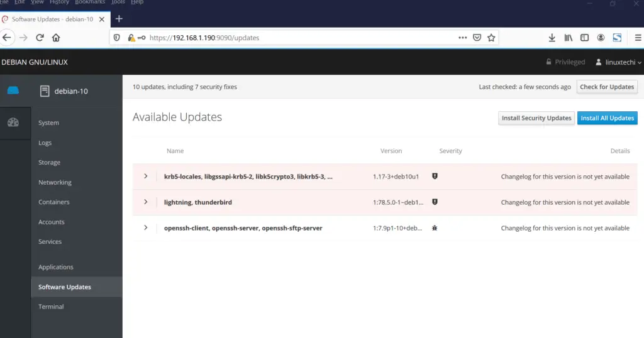Click Install Security Updates button
This screenshot has height=338, width=644.
coord(536,118)
